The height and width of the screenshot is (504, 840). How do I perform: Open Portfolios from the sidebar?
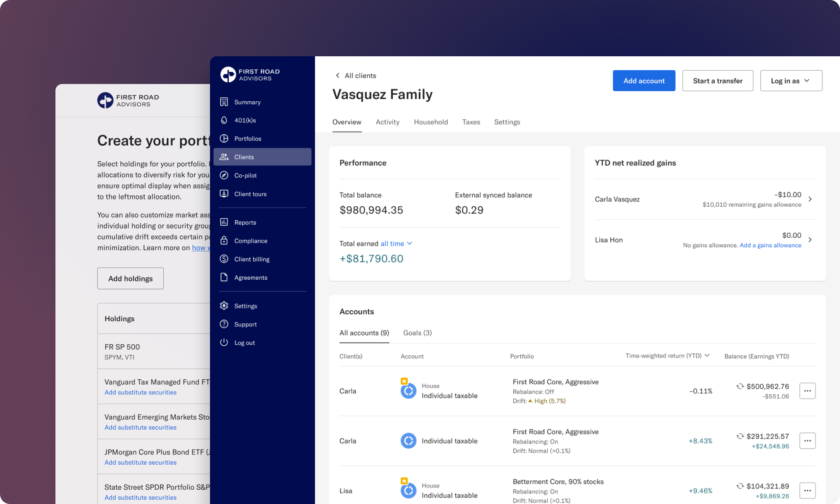[x=247, y=138]
